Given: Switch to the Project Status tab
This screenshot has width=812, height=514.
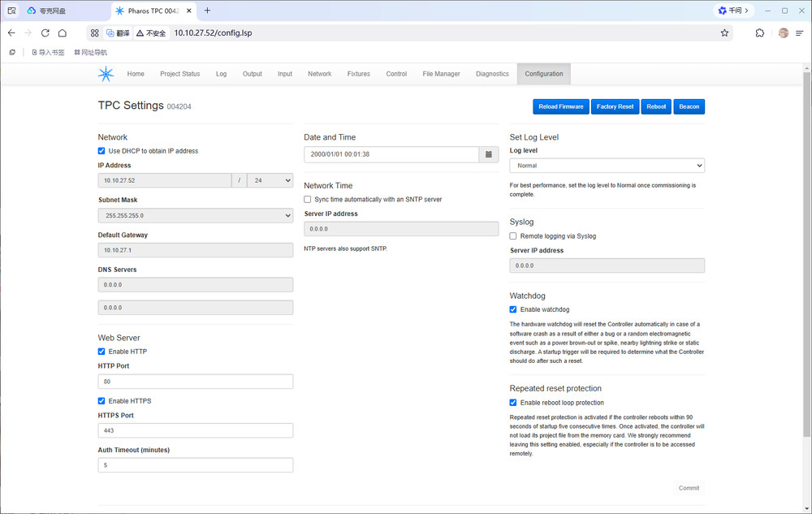Looking at the screenshot, I should click(x=179, y=74).
